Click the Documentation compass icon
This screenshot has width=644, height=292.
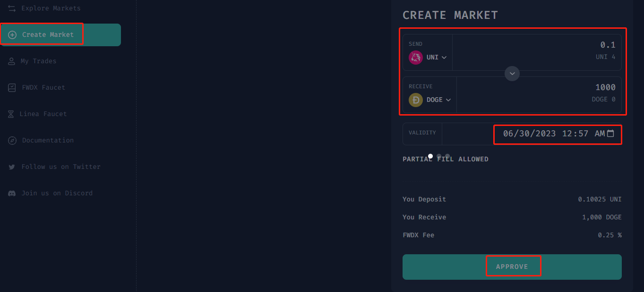[x=13, y=141]
